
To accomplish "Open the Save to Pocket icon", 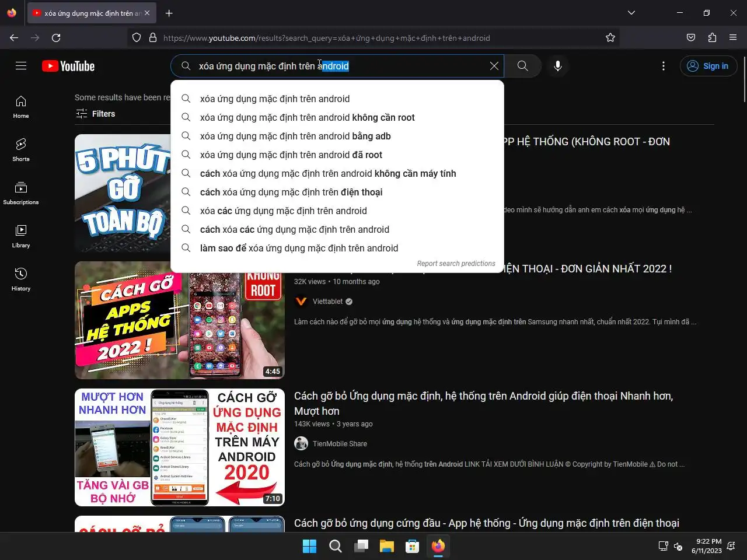I will coord(691,38).
